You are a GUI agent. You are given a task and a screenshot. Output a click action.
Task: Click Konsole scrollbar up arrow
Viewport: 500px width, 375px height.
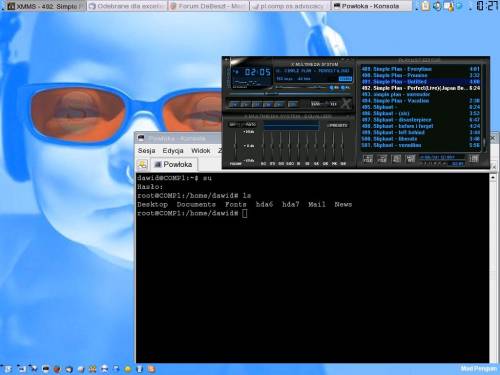click(x=493, y=178)
